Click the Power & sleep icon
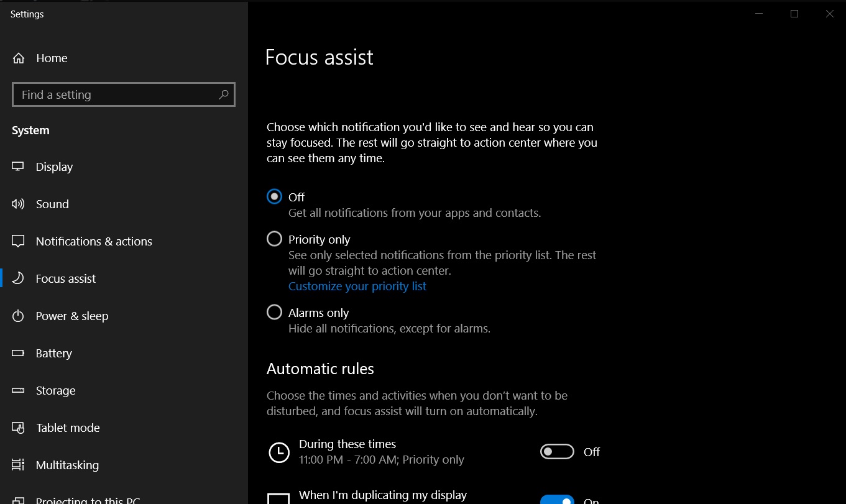Screen dimensions: 846x504 click(18, 316)
